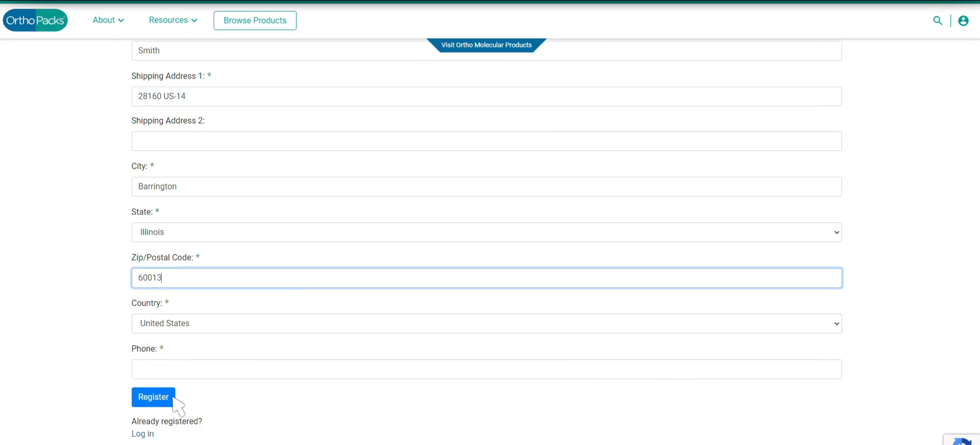Image resolution: width=980 pixels, height=445 pixels.
Task: Click the Browse Products button
Action: click(x=255, y=21)
